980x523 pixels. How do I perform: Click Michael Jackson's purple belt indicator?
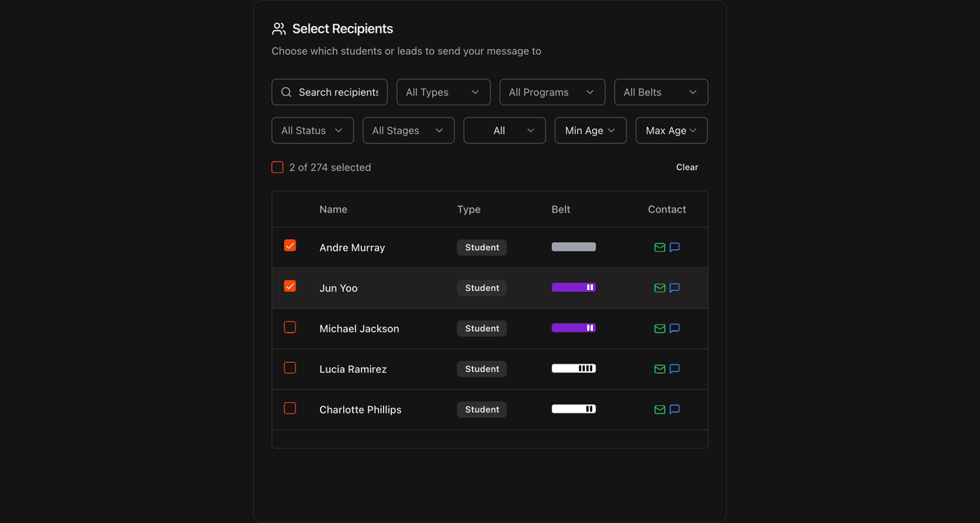pos(574,328)
